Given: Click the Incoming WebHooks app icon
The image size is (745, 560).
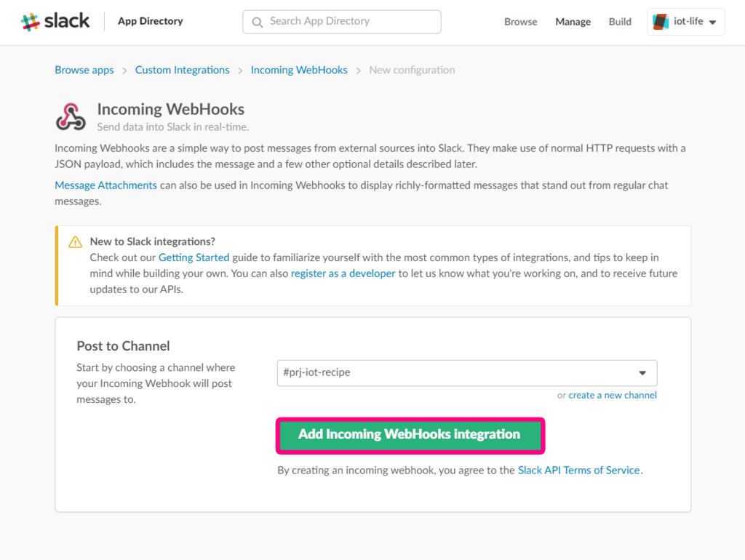Looking at the screenshot, I should tap(71, 117).
